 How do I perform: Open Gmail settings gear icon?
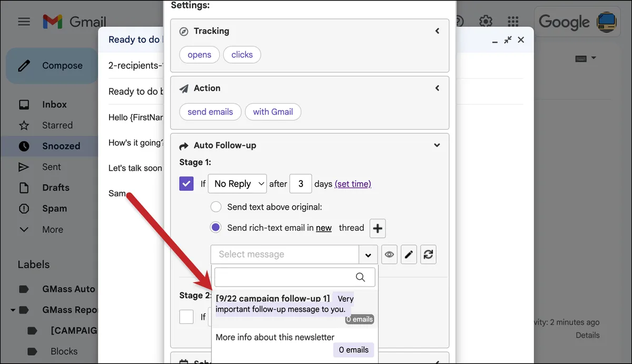coord(486,22)
